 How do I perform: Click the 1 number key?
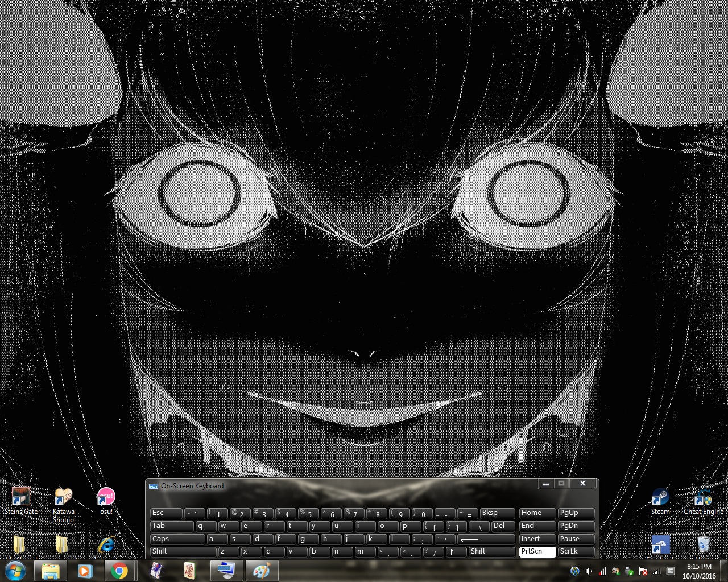(217, 513)
